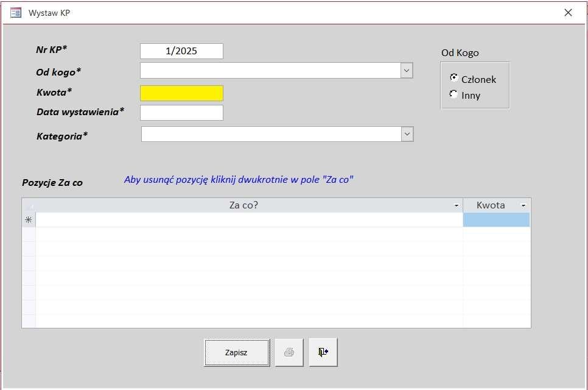Viewport: 588px width, 390px height.
Task: Click the 'Pozycje Za co' label
Action: (52, 183)
